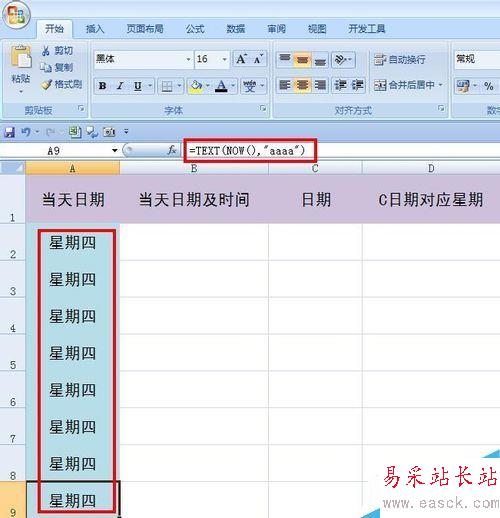
Task: Open the text orientation tool
Action: [343, 60]
